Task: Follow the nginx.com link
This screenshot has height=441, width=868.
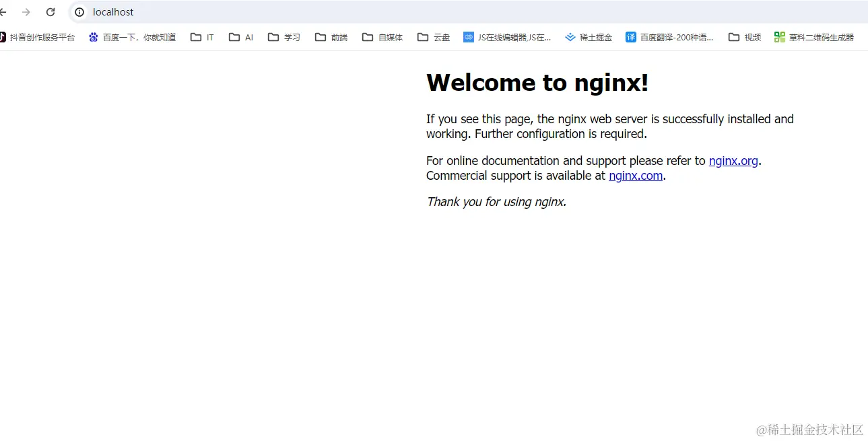Action: point(636,176)
